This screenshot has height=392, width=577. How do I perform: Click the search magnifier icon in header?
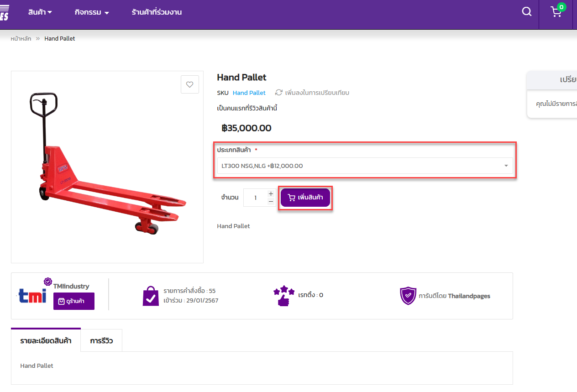tap(527, 12)
